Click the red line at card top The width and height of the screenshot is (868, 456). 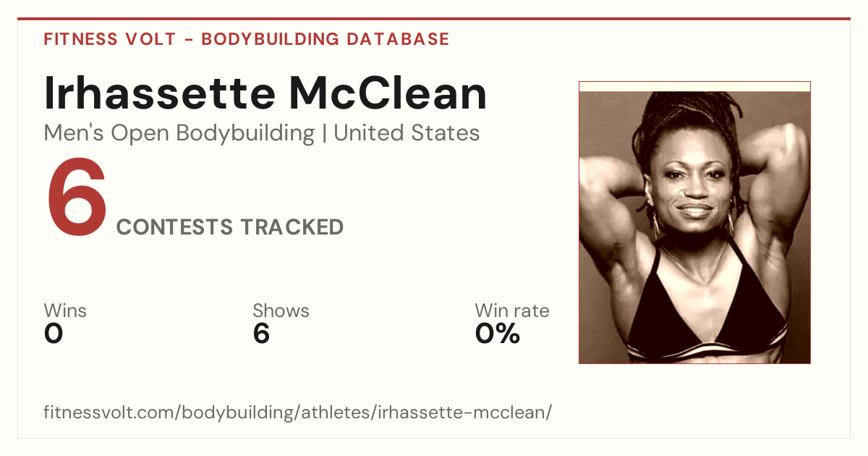coord(434,19)
